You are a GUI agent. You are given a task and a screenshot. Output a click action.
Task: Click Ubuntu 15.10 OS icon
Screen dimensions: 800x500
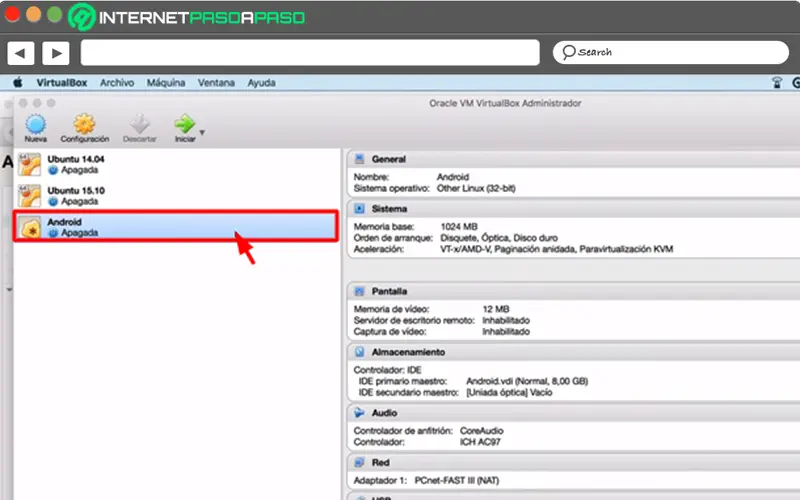29,196
